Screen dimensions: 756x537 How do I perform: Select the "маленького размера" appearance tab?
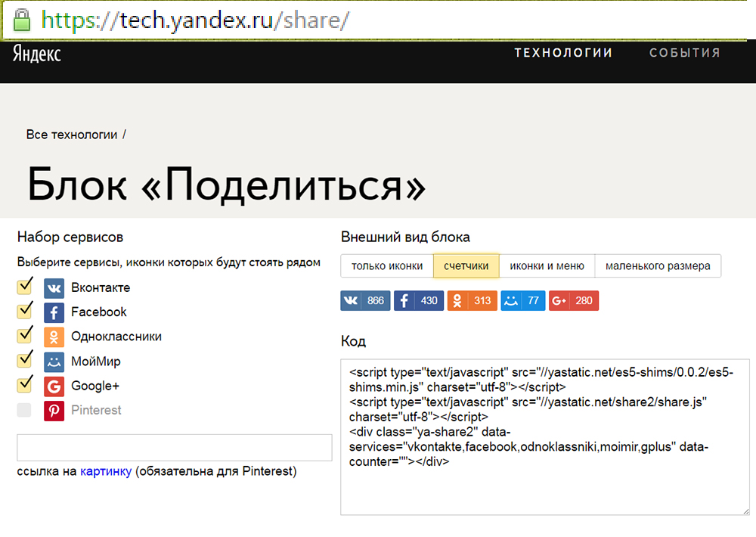(658, 265)
